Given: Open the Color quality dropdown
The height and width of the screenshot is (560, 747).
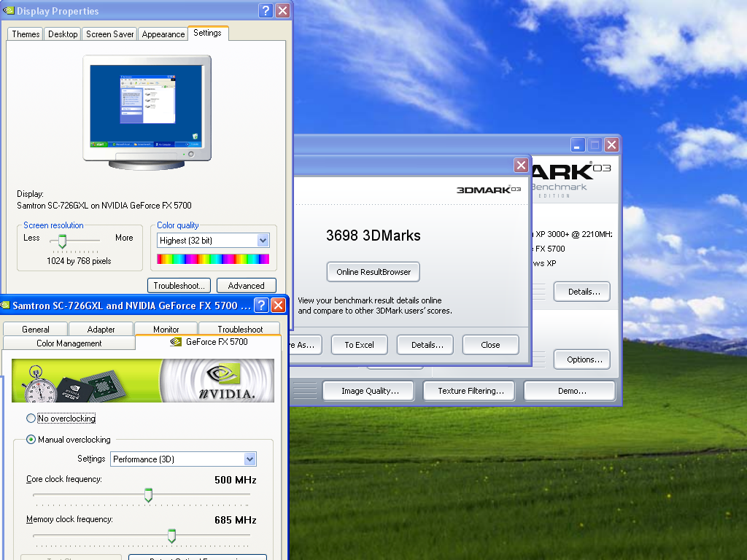Looking at the screenshot, I should [x=263, y=241].
